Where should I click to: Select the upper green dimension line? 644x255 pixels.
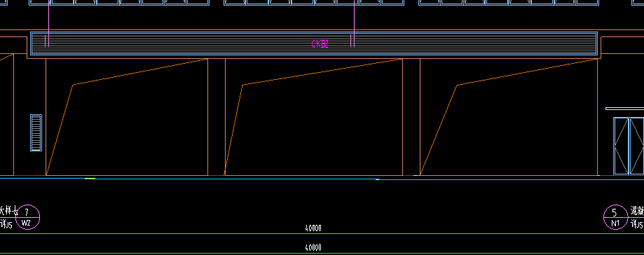click(x=322, y=234)
